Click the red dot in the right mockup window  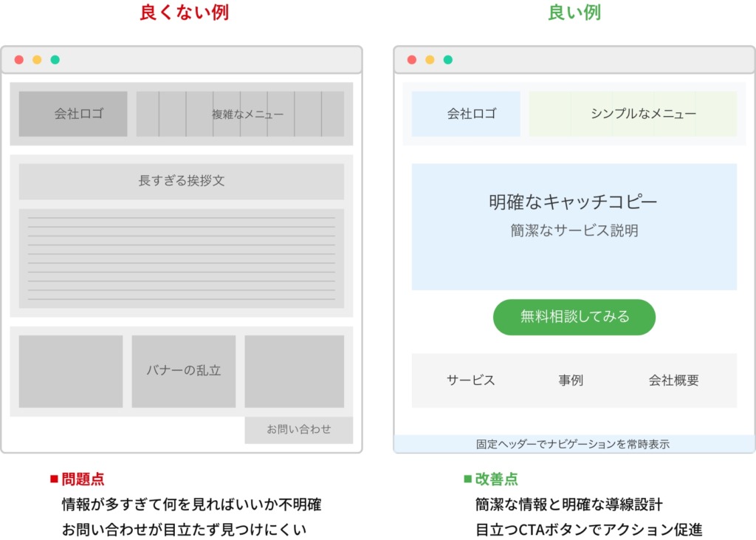(412, 60)
